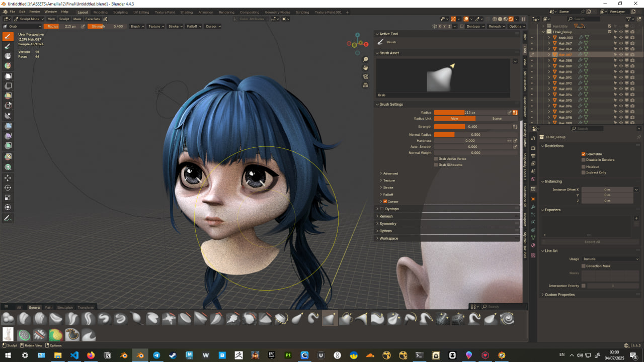Uncheck the Cursor checkbox in brush settings
Screen dimensions: 644x362
tap(385, 202)
